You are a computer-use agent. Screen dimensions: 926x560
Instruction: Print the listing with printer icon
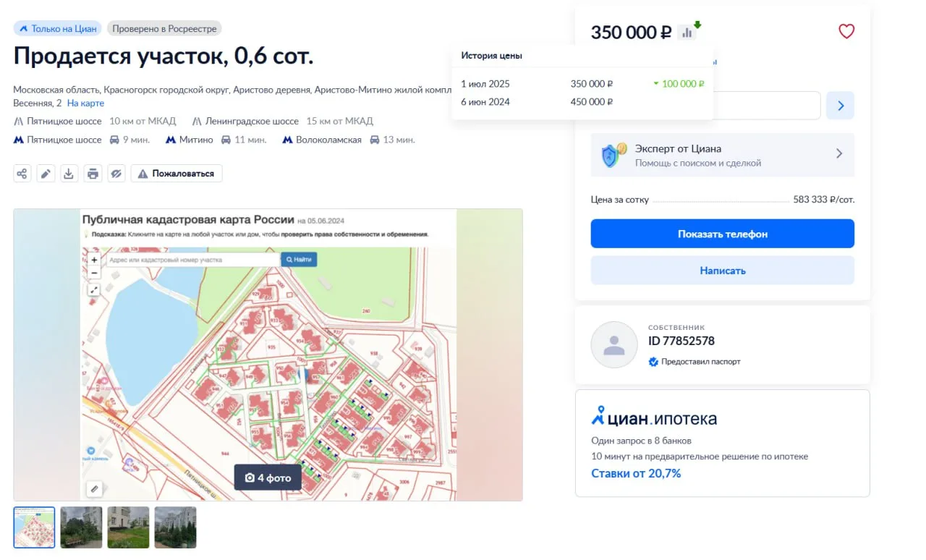pos(93,174)
